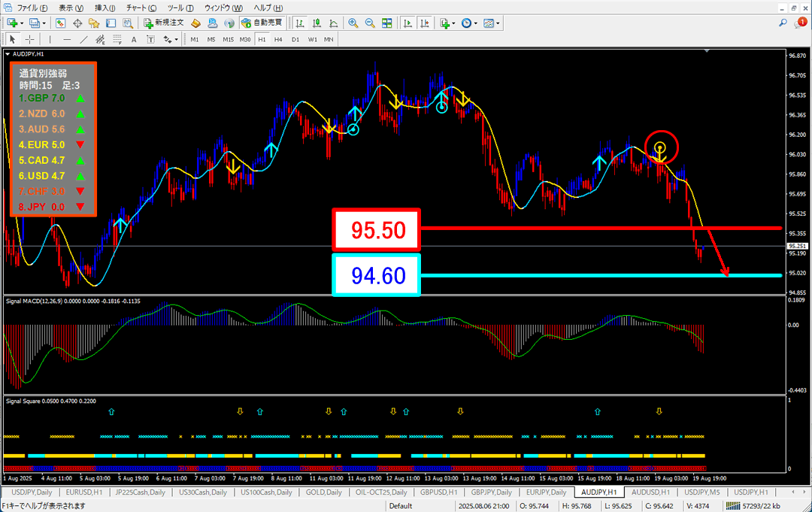Expand the profiles dropdown arrow
Screen dimensions: 812x512
pos(44,23)
